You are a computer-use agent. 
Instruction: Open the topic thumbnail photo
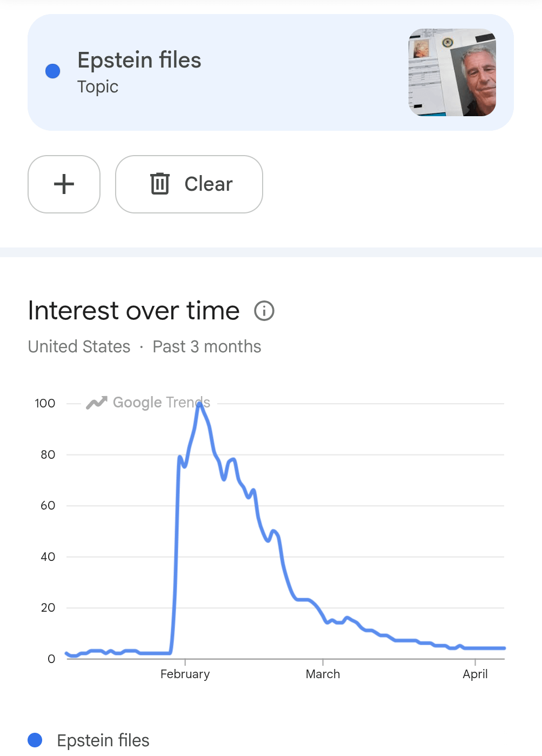(x=452, y=72)
